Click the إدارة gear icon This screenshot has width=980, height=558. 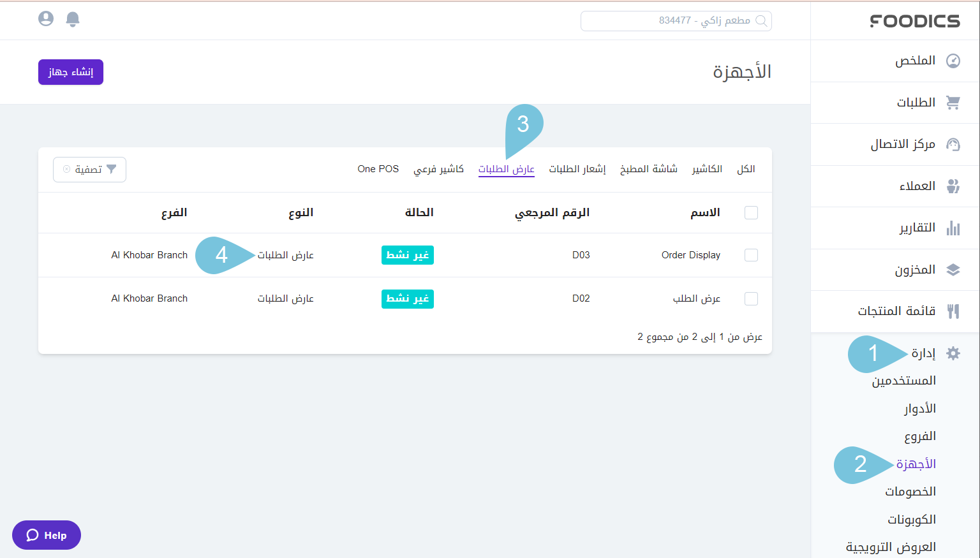pyautogui.click(x=953, y=353)
